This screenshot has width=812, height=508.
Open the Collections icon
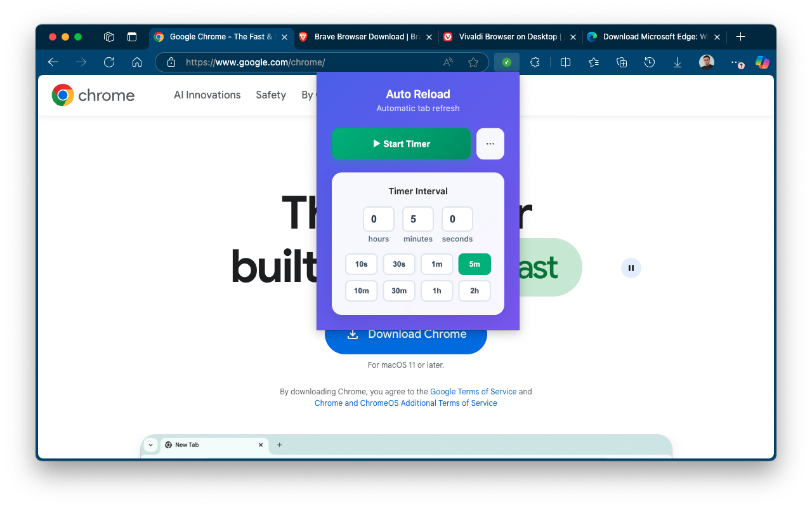pos(622,62)
